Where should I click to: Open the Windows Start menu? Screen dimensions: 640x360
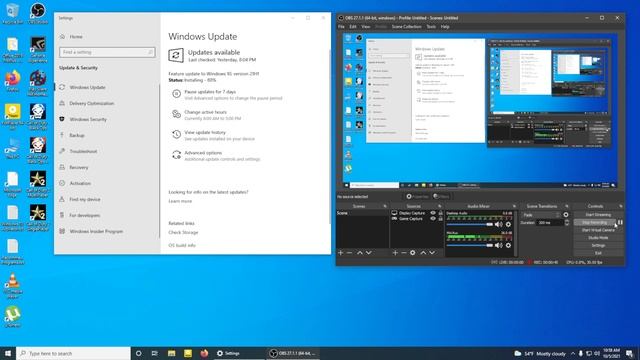(8, 353)
